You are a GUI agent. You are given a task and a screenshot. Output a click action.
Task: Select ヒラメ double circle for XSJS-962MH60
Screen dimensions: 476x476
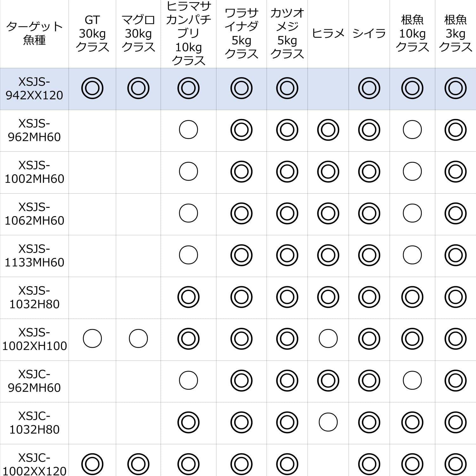[328, 130]
